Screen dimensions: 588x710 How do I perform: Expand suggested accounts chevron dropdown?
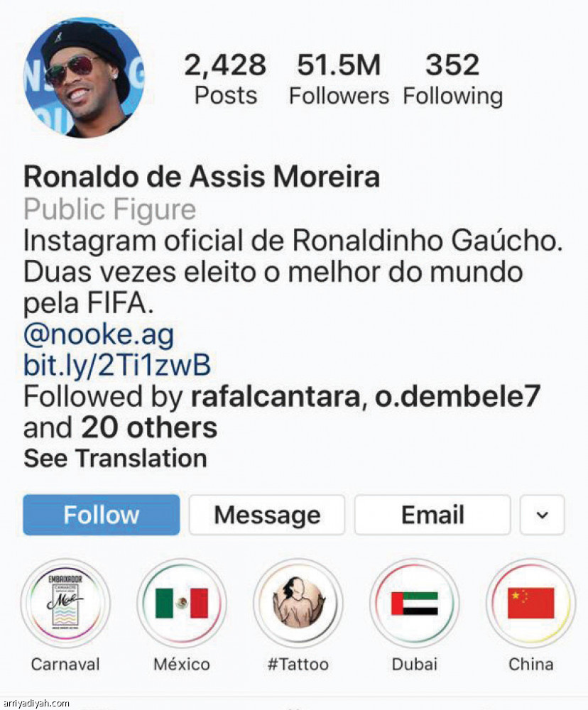tap(542, 515)
